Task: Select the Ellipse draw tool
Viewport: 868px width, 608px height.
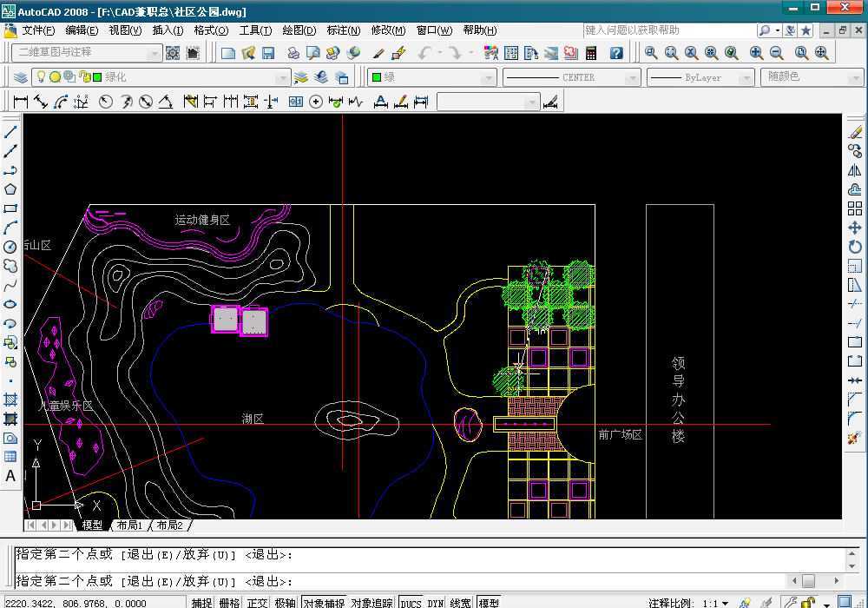Action: [10, 305]
